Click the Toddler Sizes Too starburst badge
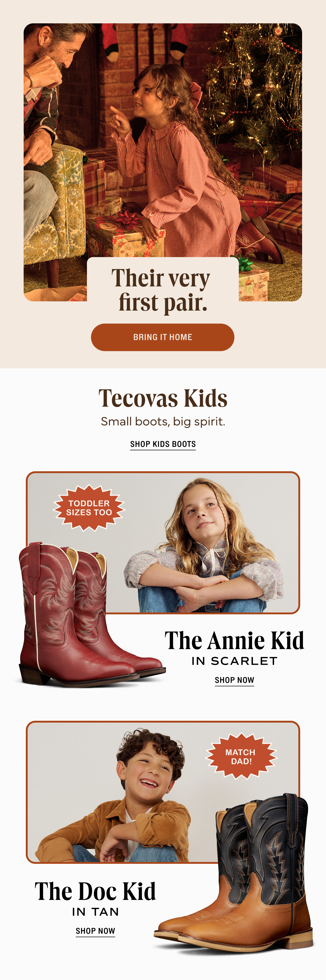This screenshot has width=326, height=980. (89, 508)
